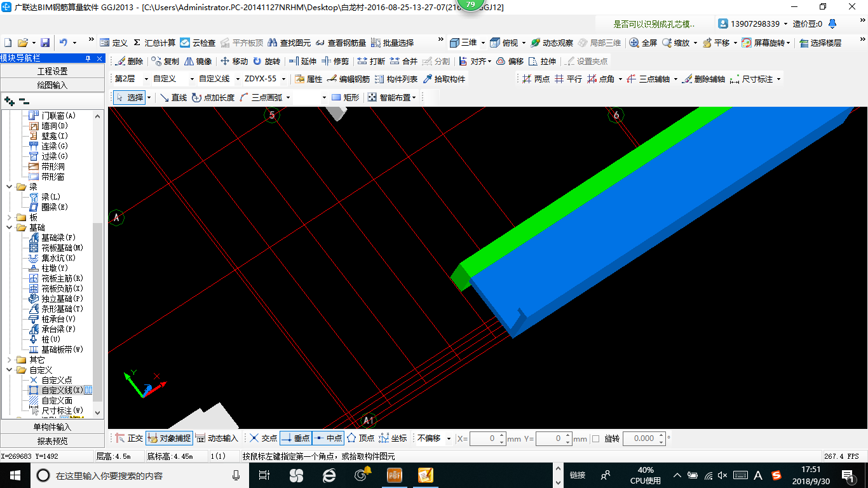Select the 镜像 mirror tool
Screen dimensions: 868x488
point(198,61)
